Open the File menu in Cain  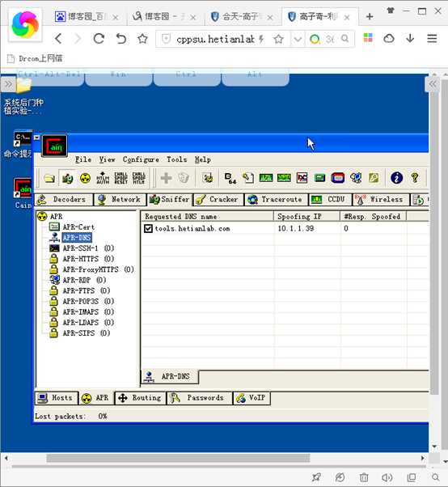pyautogui.click(x=83, y=159)
